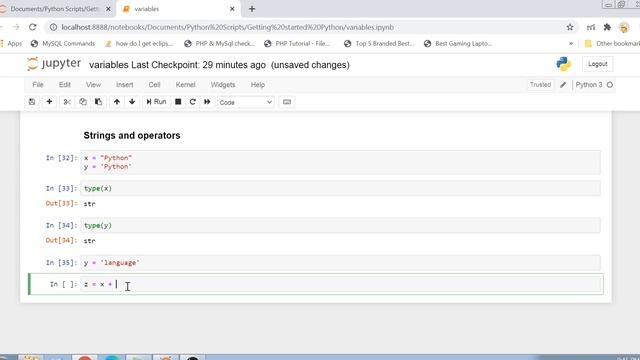640x360 pixels.
Task: Copy selected cells icon in toolbar
Action: tap(83, 102)
